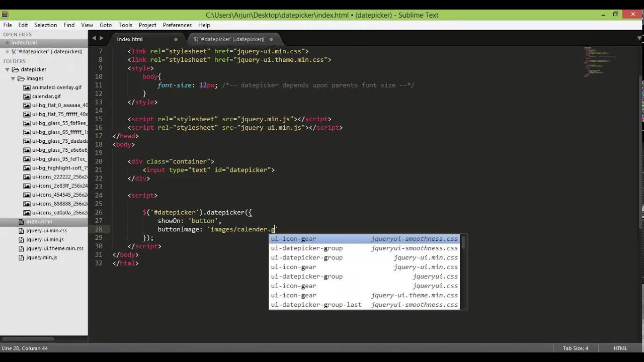Image resolution: width=644 pixels, height=362 pixels.
Task: Click the right tab navigation arrow
Action: pyautogui.click(x=102, y=38)
